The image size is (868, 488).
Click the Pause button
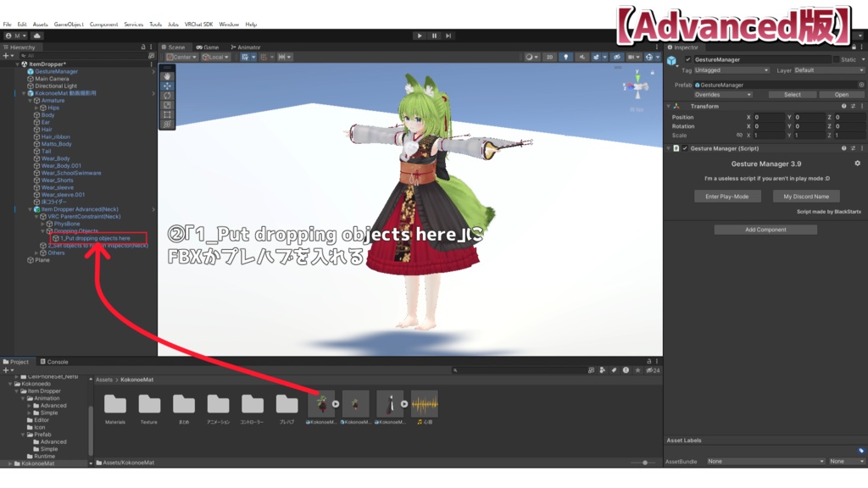434,36
